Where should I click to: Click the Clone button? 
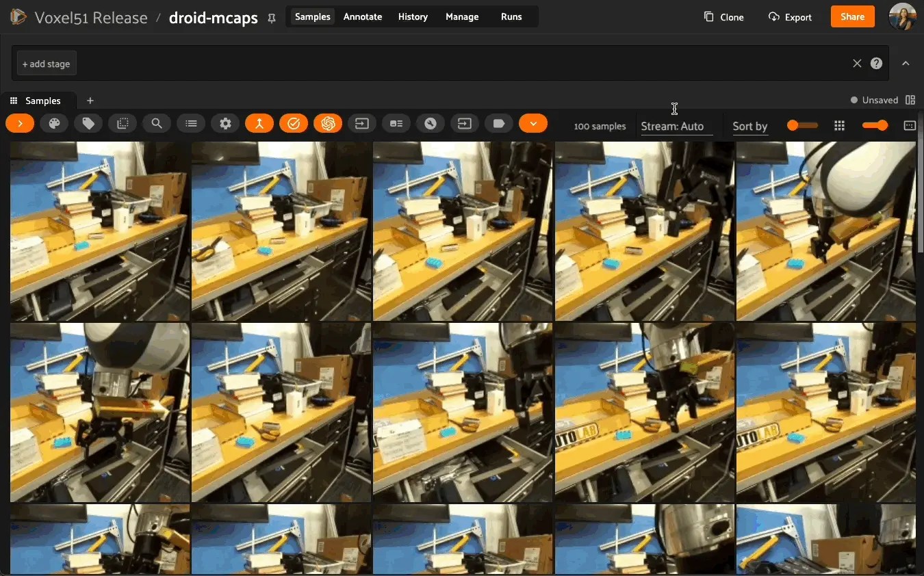(723, 17)
